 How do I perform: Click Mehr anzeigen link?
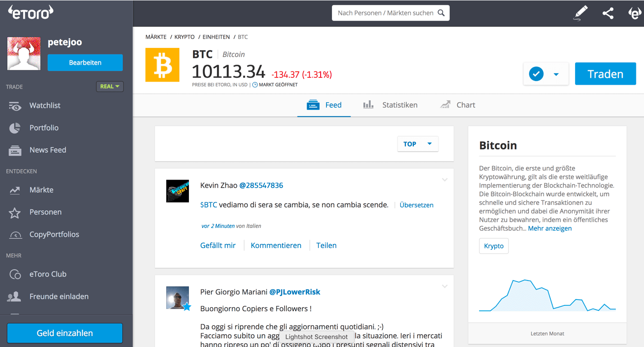coord(550,228)
